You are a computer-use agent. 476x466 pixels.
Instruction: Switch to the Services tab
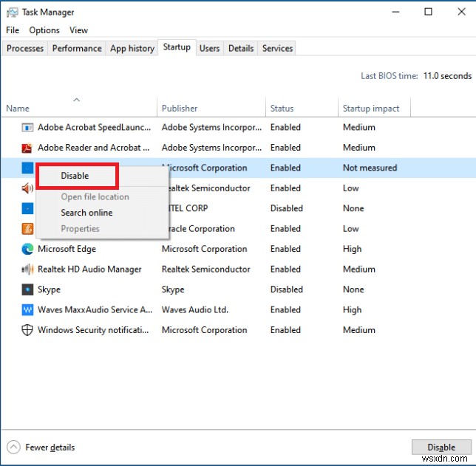point(277,48)
